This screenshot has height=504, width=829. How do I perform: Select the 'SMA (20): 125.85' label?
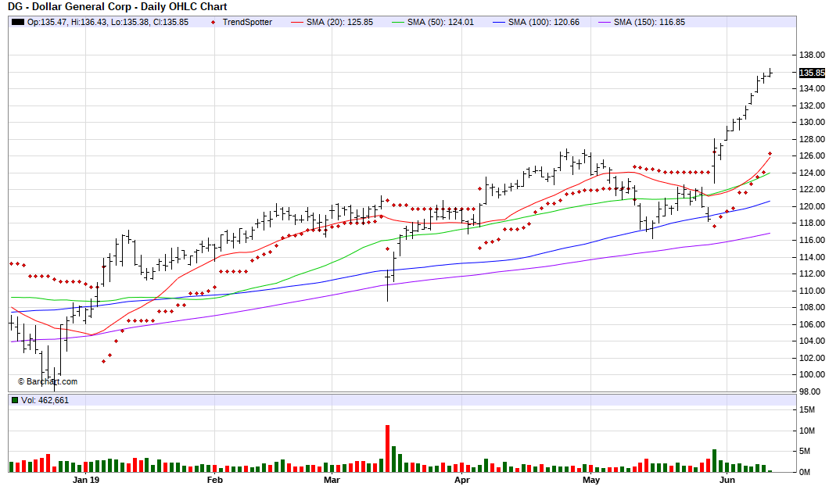(339, 22)
